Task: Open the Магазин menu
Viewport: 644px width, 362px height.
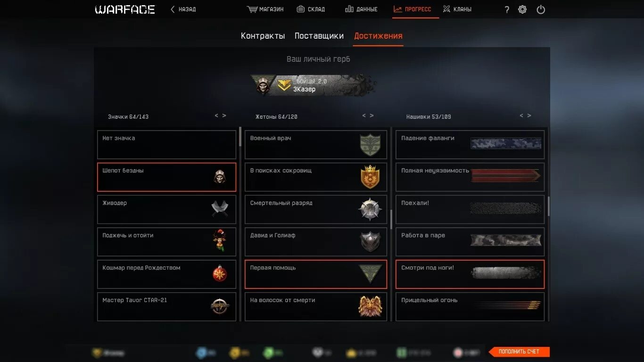Action: point(265,9)
